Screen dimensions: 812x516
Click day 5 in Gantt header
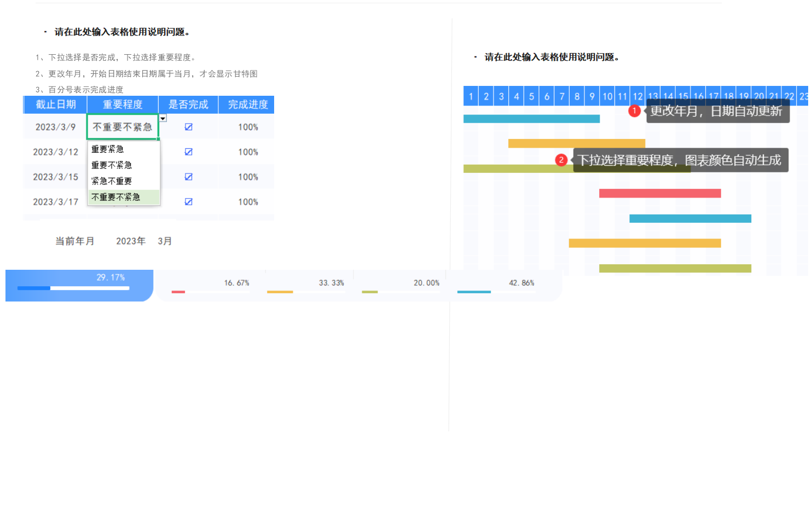pos(531,96)
